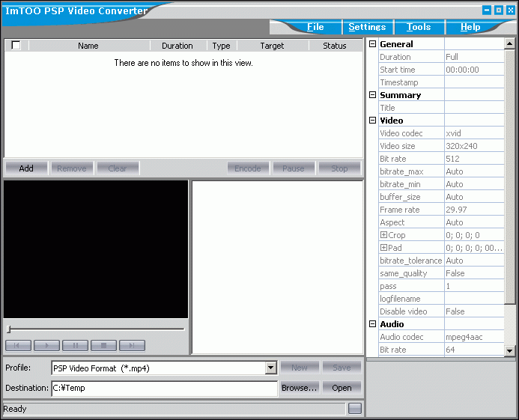Viewport: 519px width, 420px height.
Task: Open the Profile dropdown arrow
Action: click(x=271, y=368)
